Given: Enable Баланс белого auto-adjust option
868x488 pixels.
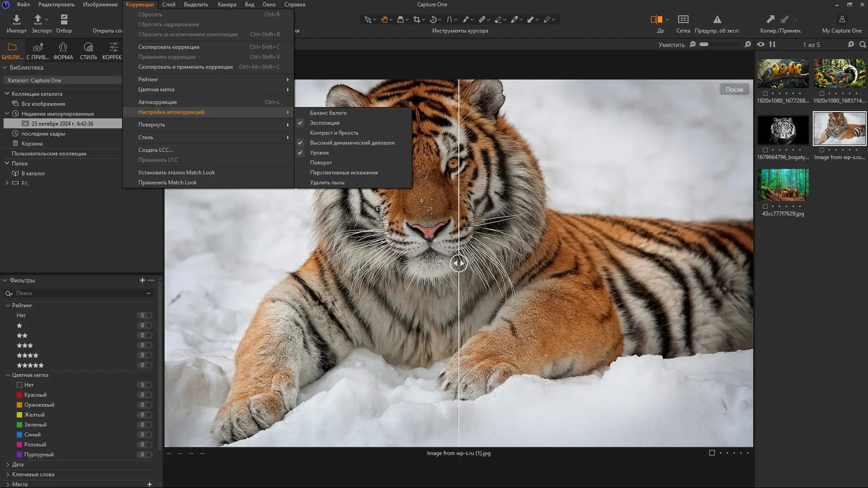Looking at the screenshot, I should coord(328,113).
